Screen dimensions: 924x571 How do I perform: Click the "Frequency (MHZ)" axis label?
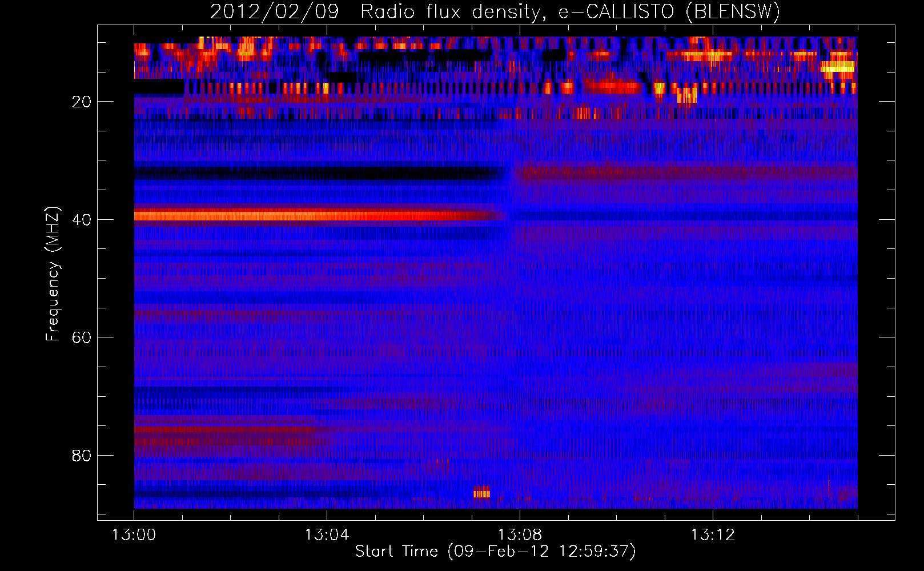52,274
